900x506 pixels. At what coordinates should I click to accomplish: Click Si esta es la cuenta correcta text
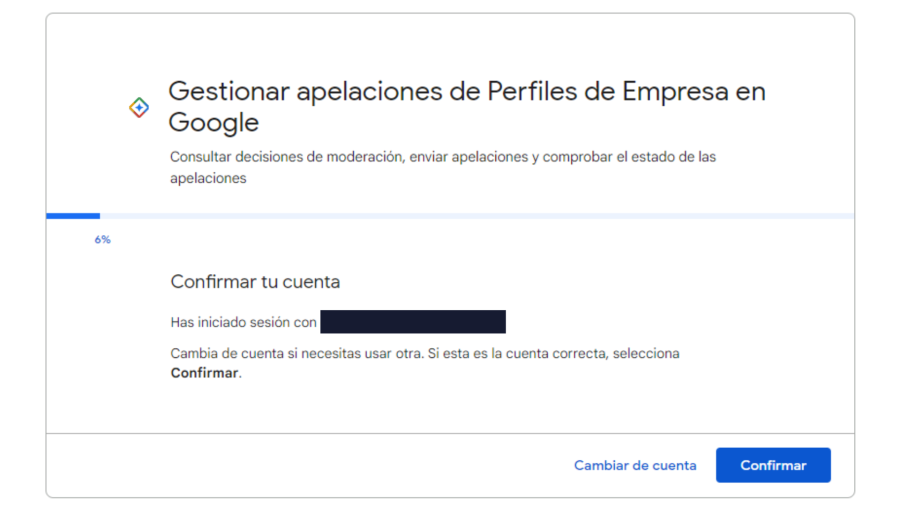point(527,354)
